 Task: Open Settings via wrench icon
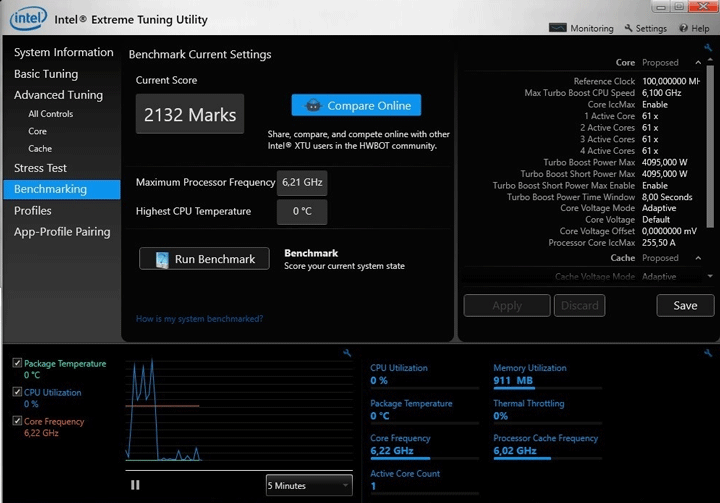pos(628,28)
